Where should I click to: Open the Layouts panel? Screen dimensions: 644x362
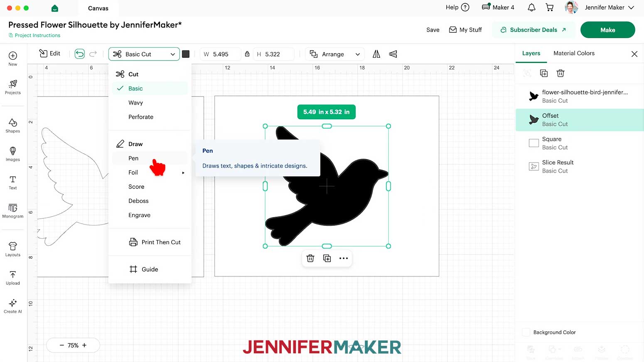point(13,249)
